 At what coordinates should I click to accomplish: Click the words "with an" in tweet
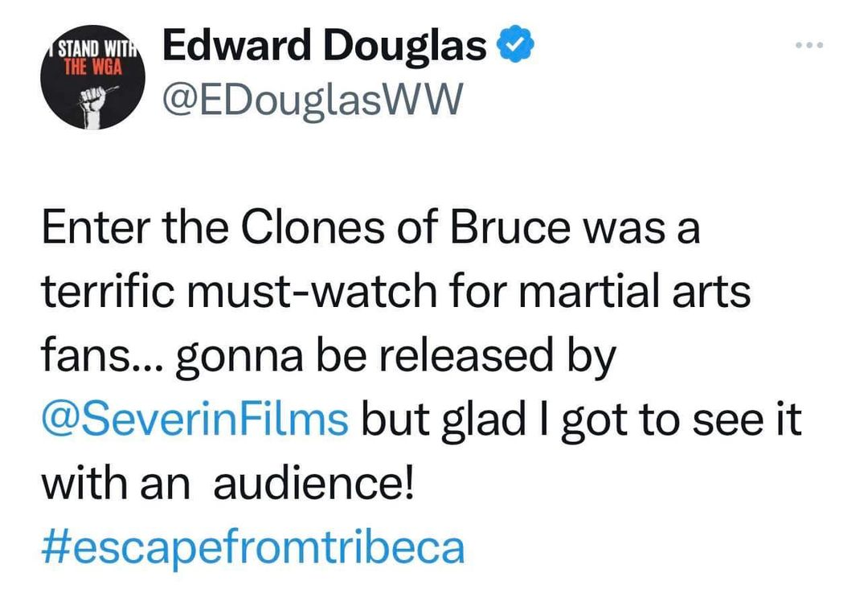pos(116,485)
